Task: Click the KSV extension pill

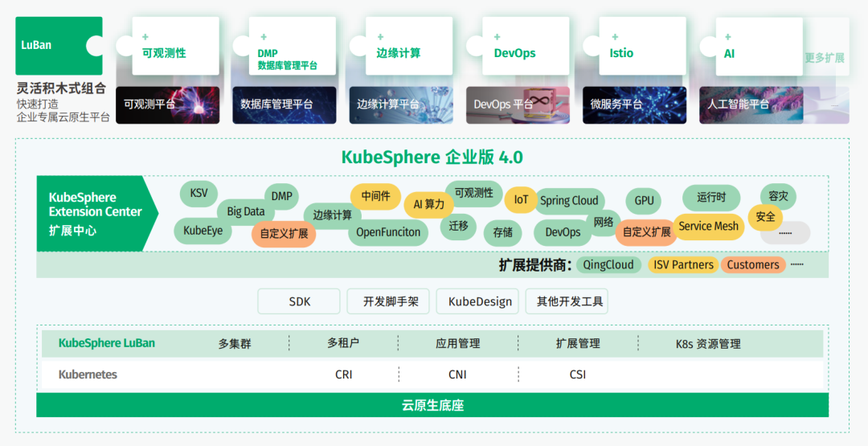Action: [x=199, y=193]
